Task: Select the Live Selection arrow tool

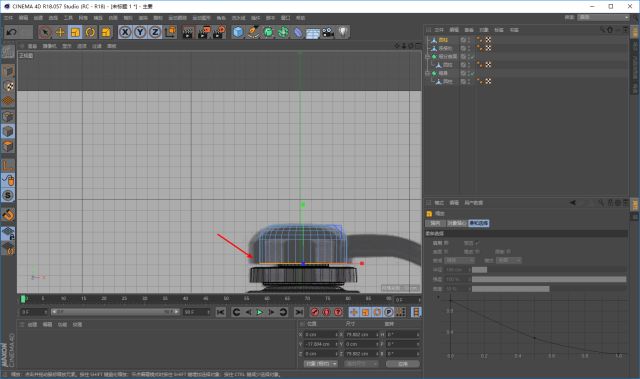Action: tap(45, 32)
